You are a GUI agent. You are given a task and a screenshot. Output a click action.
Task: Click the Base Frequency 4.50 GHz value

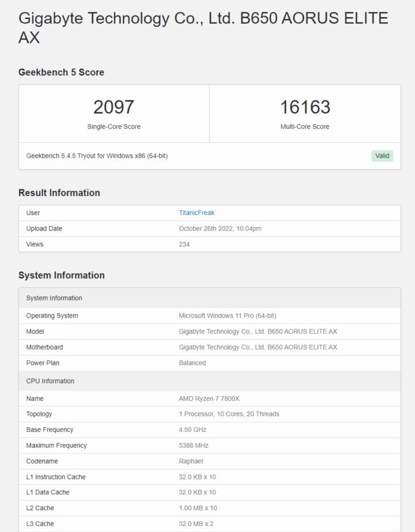tap(193, 430)
